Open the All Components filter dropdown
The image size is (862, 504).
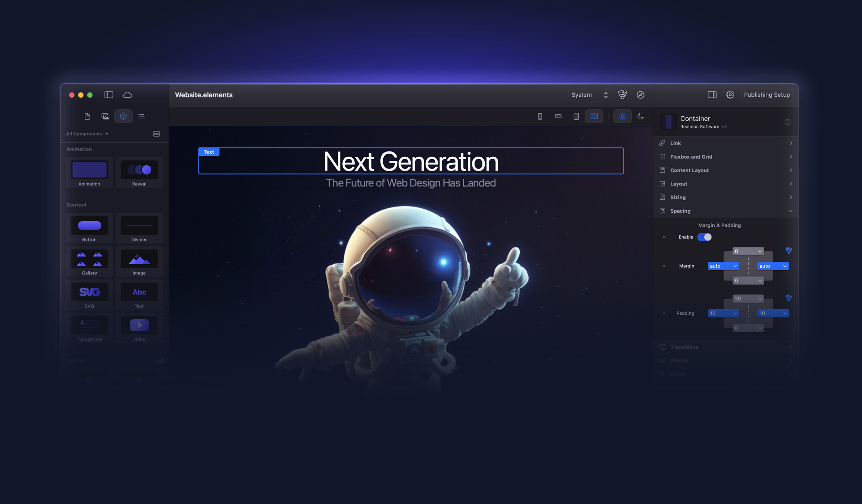87,134
